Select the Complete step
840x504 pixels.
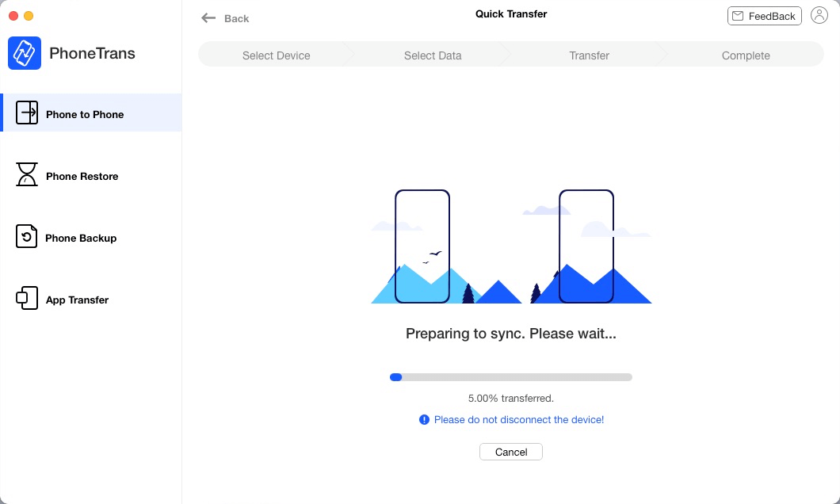click(x=745, y=55)
